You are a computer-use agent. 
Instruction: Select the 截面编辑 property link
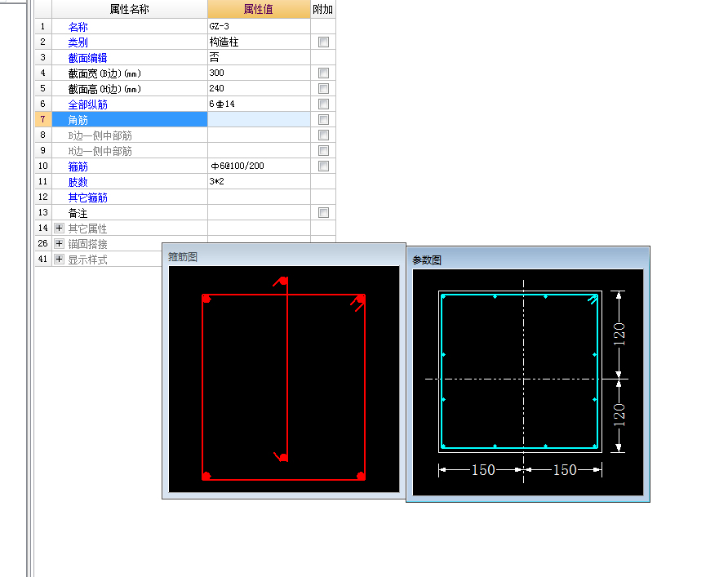tap(88, 58)
